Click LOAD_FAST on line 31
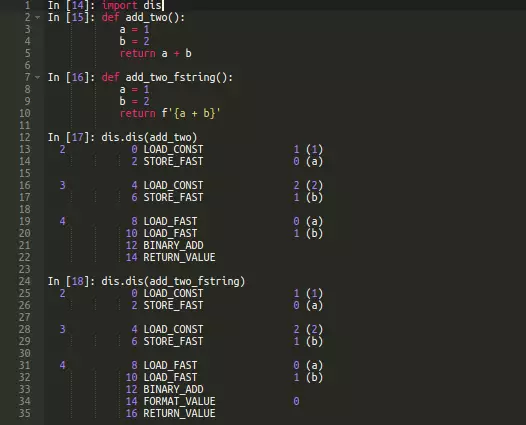This screenshot has width=526, height=425. 170,365
